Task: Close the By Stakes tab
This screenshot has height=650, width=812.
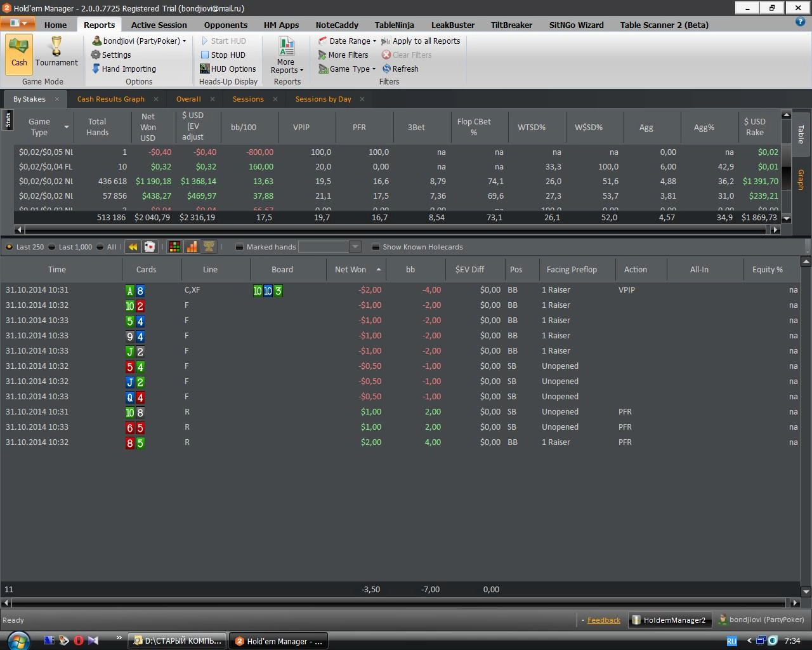Action: click(56, 99)
